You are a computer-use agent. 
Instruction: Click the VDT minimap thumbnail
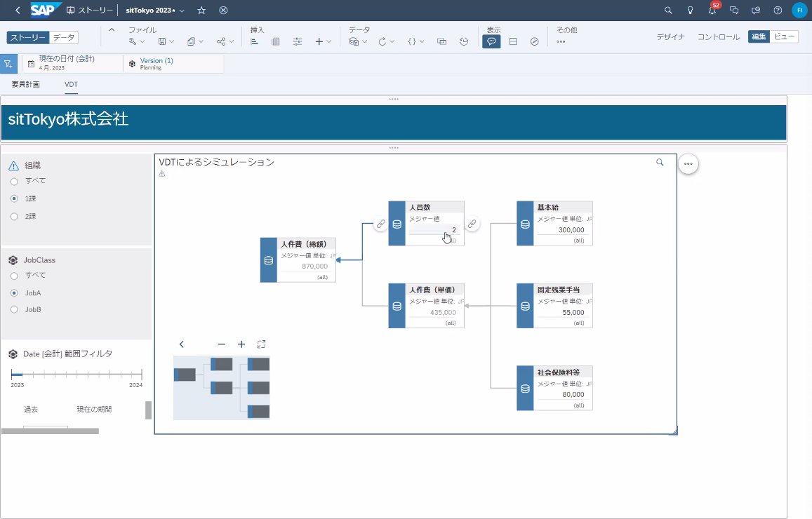(221, 387)
